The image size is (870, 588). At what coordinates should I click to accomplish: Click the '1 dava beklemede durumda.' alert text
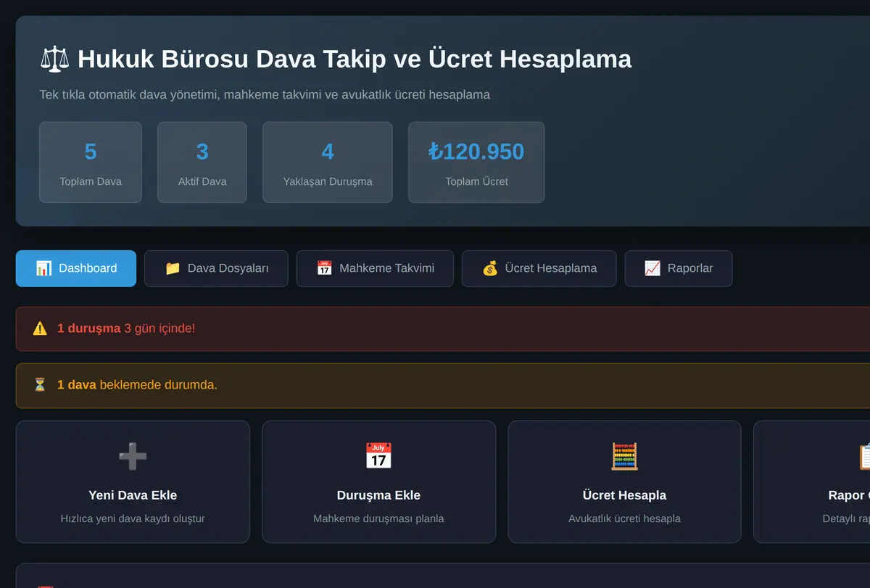click(x=137, y=384)
